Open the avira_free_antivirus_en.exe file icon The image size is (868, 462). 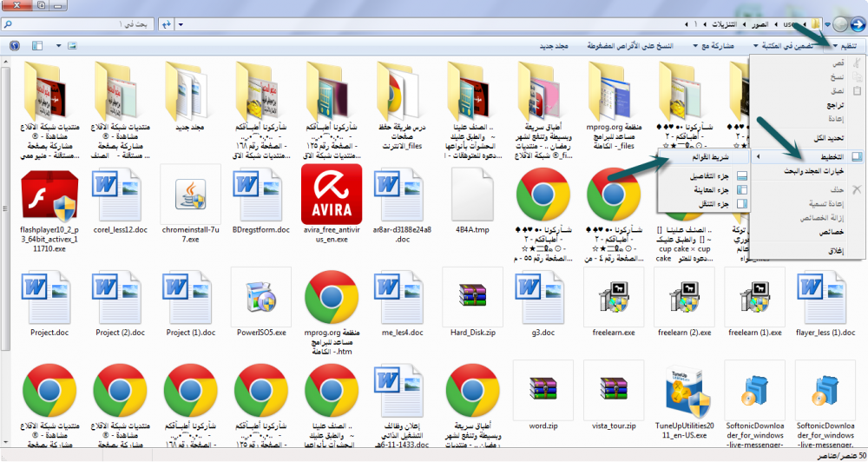point(331,195)
